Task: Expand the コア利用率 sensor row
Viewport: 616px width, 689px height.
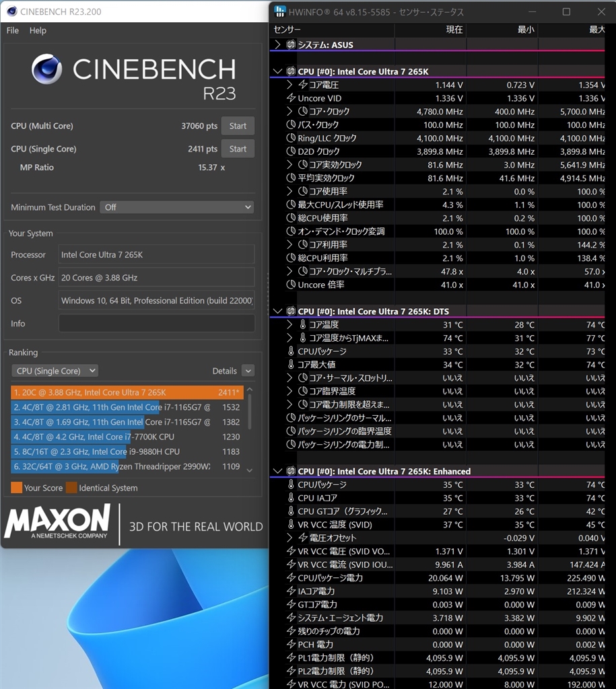Action: (289, 244)
